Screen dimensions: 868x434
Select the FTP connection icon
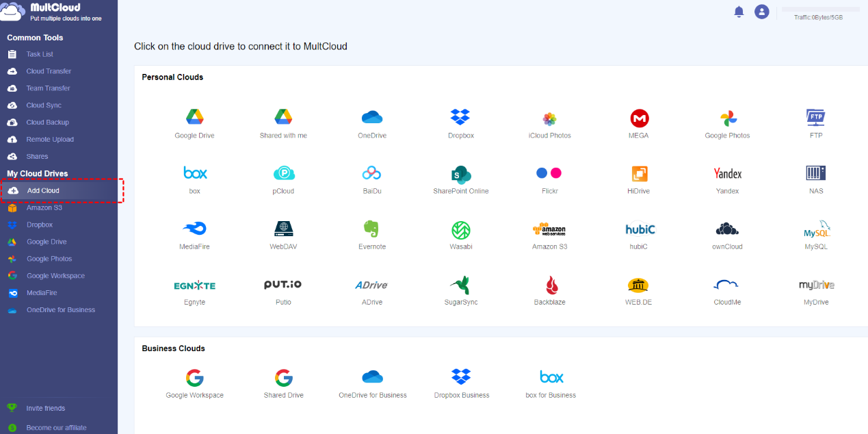coord(816,124)
